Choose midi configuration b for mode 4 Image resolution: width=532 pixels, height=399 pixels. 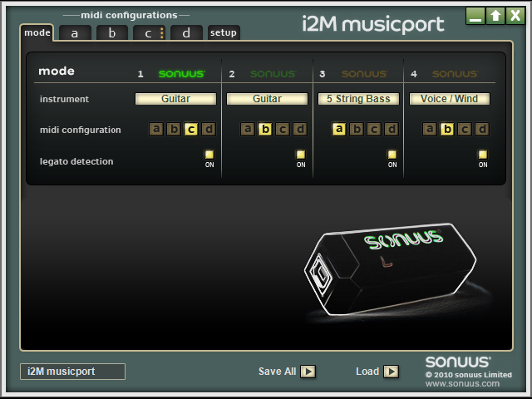[447, 130]
